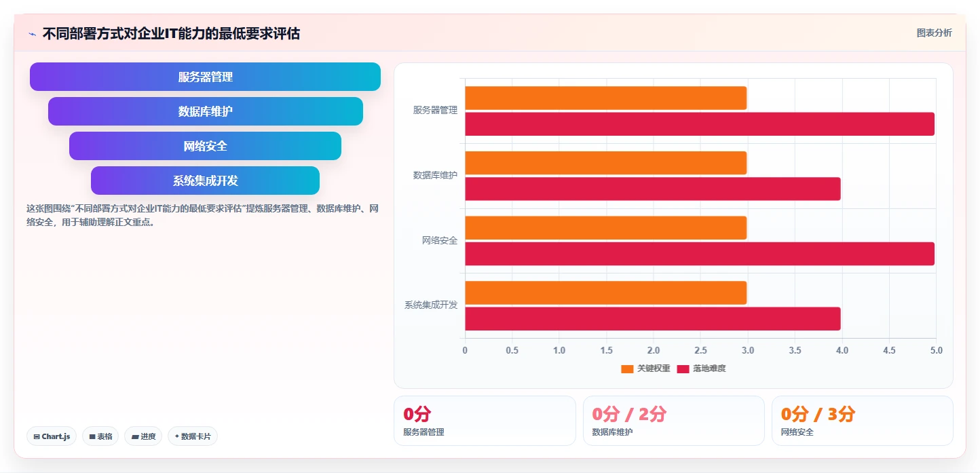Select the 数据库维护 funnel bar
Screen dimensions: 980x473
[205, 111]
